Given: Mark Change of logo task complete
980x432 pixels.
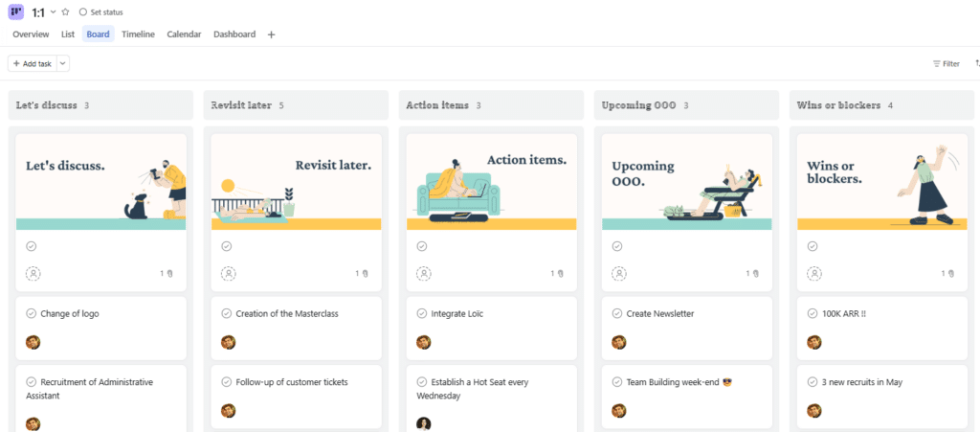Looking at the screenshot, I should (x=32, y=313).
